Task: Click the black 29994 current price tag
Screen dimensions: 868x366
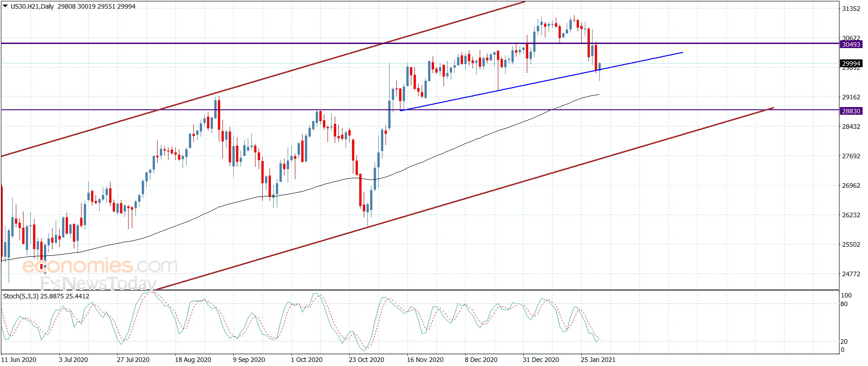Action: 851,63
